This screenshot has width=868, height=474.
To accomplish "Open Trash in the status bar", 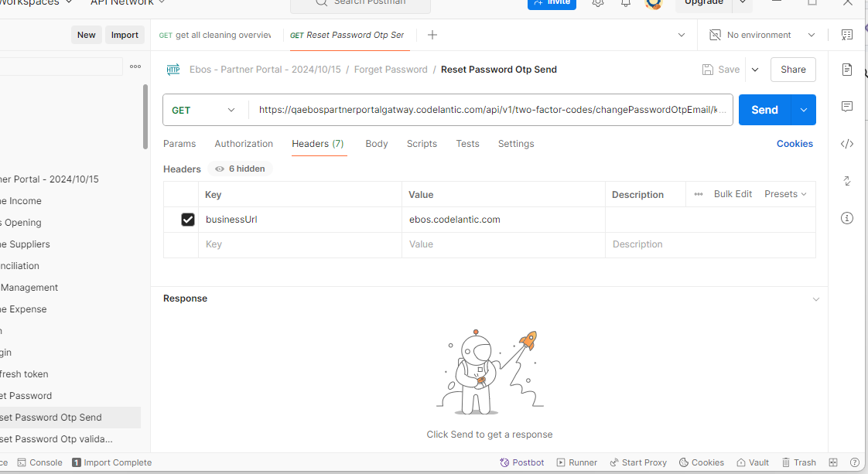I will point(799,462).
